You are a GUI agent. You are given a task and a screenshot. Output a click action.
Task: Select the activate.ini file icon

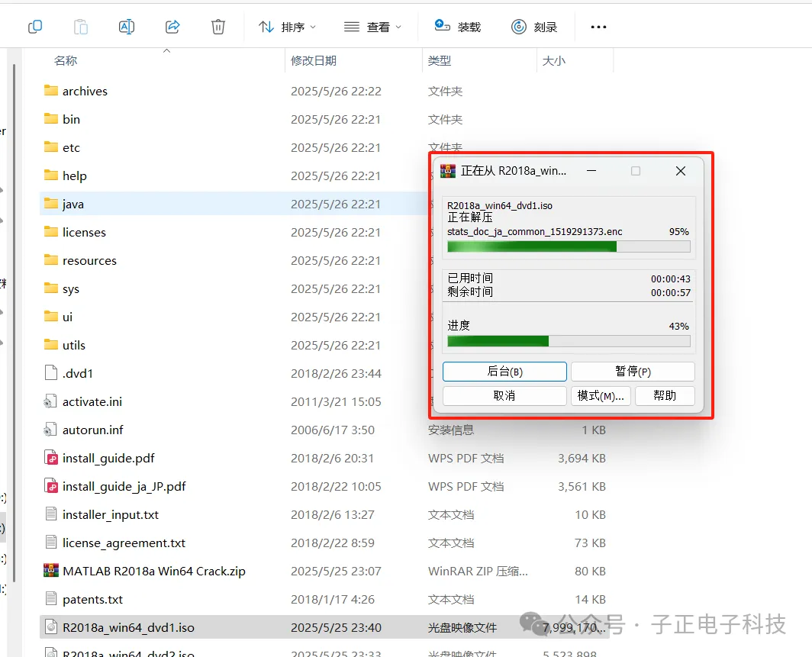pos(50,401)
